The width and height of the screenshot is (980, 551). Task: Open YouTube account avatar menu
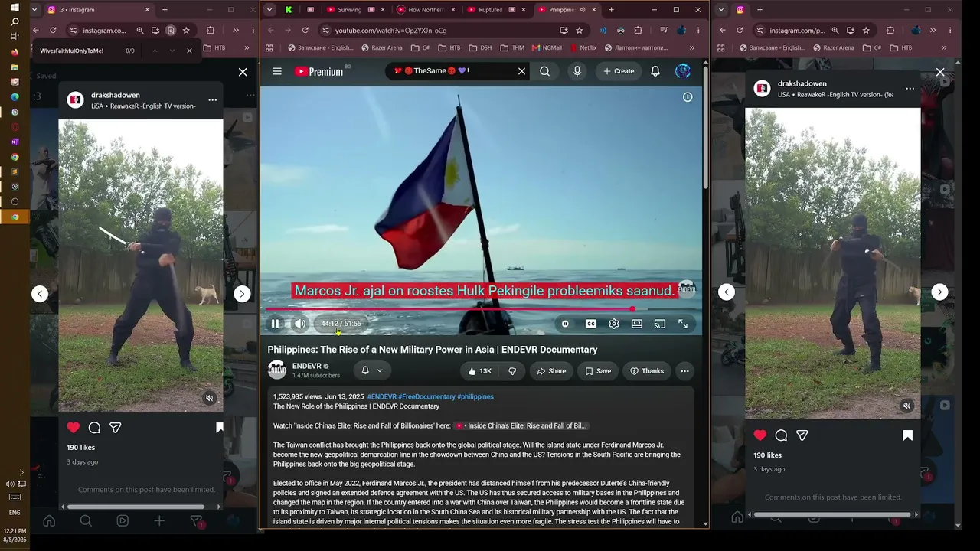pos(683,71)
